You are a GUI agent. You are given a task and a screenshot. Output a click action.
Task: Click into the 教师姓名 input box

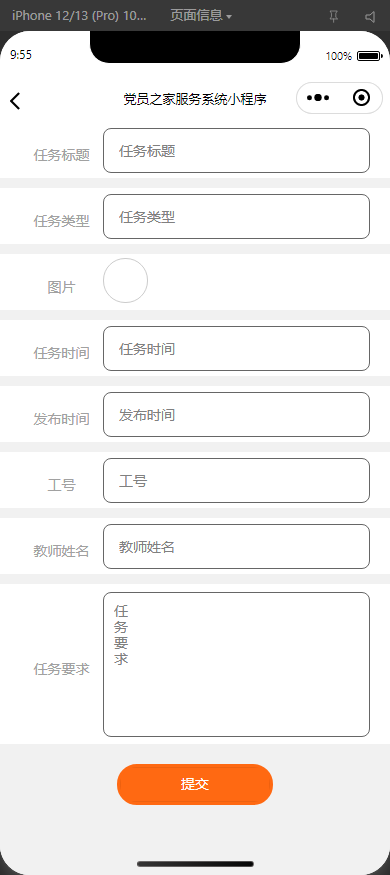[237, 547]
